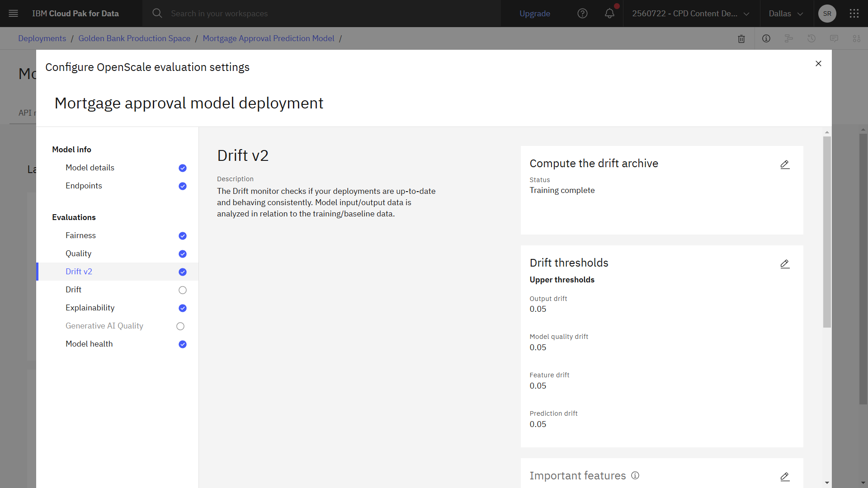Click the Model health completed checkmark
The width and height of the screenshot is (868, 488).
pos(183,344)
